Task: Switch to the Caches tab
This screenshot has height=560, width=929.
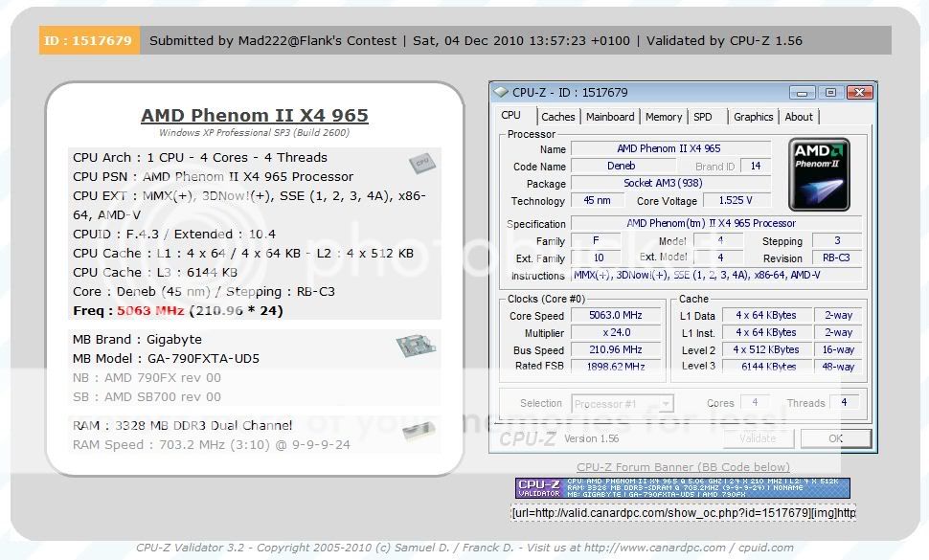Action: coord(558,117)
